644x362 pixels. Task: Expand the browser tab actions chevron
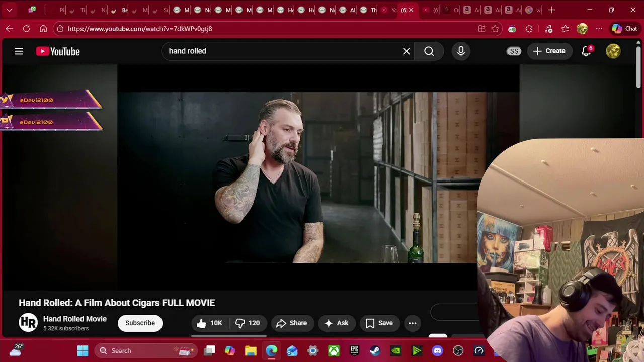coord(9,10)
